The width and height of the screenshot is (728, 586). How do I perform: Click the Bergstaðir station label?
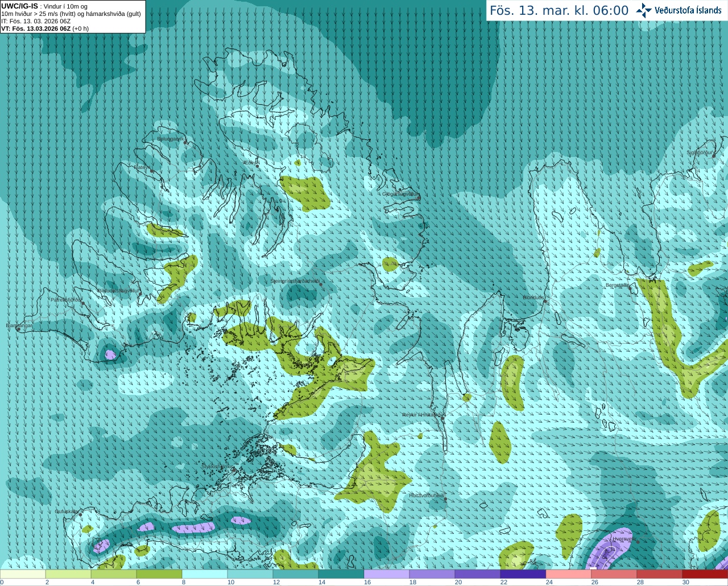click(617, 285)
